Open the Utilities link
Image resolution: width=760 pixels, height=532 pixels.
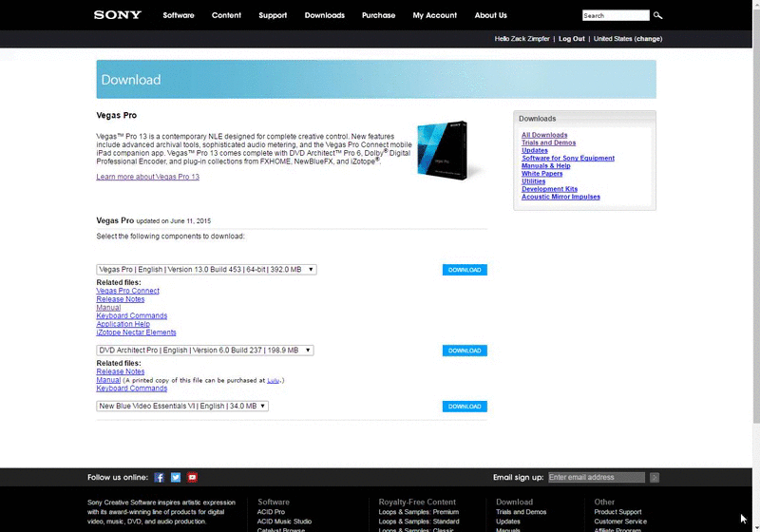[x=533, y=181]
